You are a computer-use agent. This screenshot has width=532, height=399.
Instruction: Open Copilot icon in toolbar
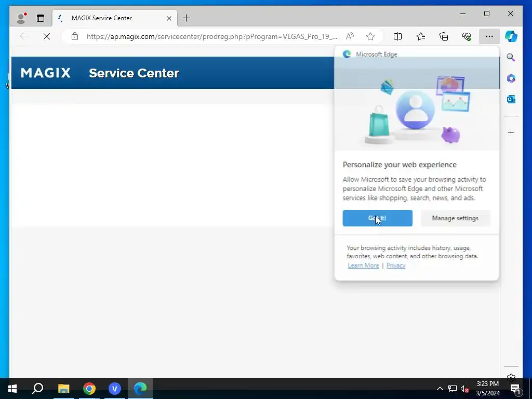click(x=511, y=36)
